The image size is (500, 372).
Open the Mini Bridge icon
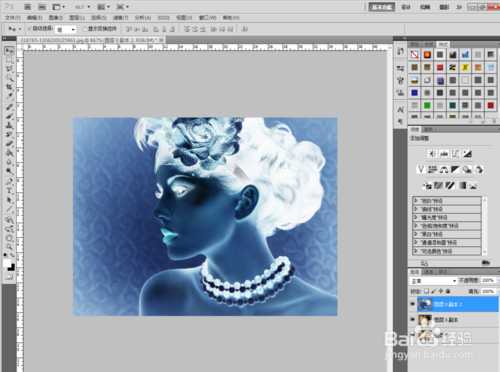(x=42, y=7)
